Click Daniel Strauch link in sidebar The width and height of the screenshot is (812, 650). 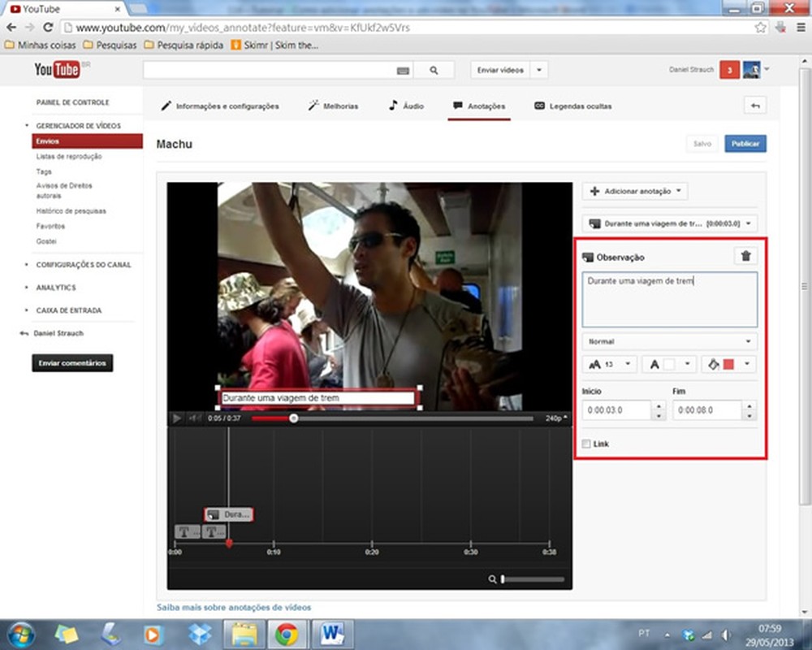click(x=58, y=333)
